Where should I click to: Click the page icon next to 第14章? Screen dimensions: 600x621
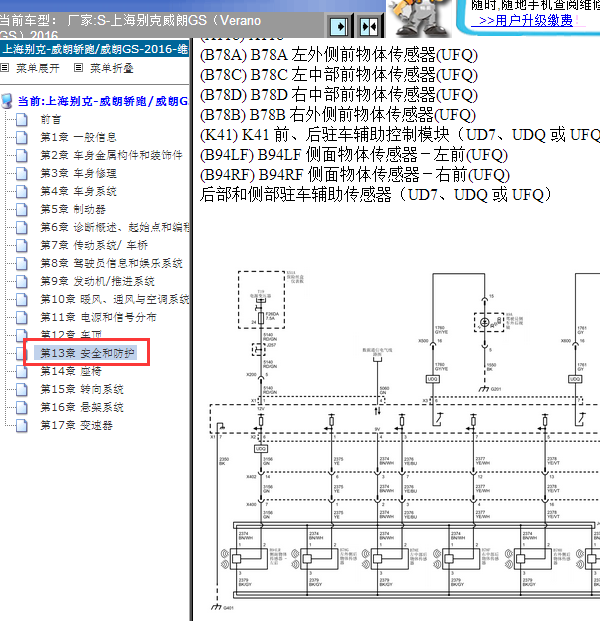tap(22, 372)
